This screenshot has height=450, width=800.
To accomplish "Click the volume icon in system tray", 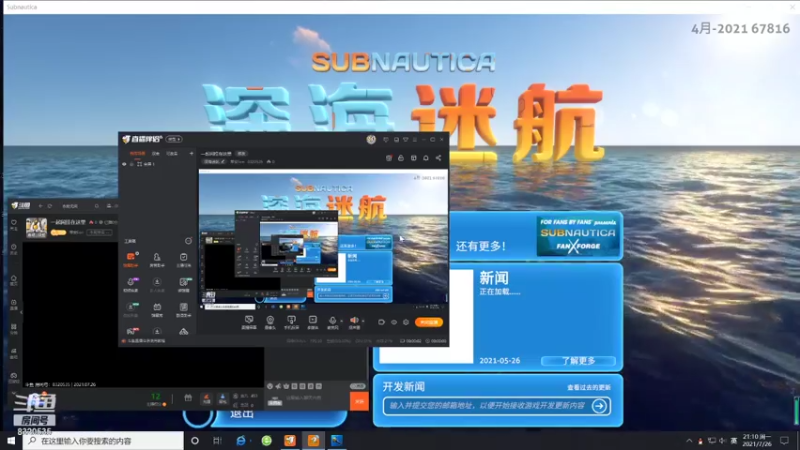I will coord(721,441).
